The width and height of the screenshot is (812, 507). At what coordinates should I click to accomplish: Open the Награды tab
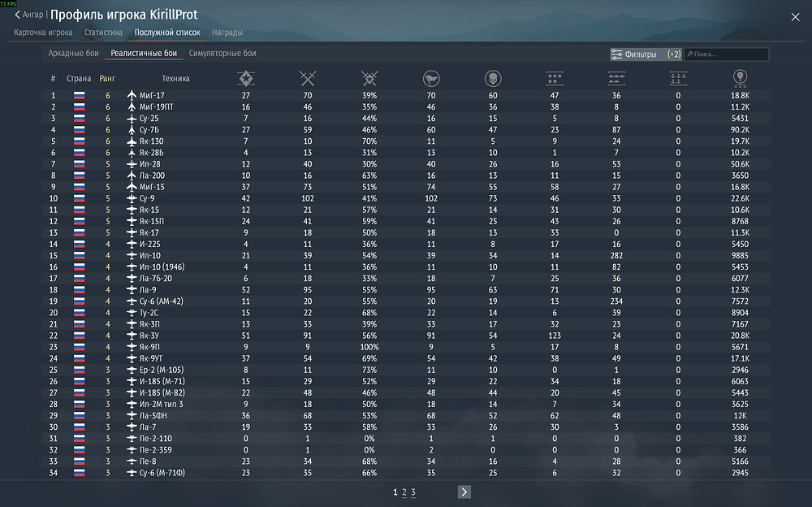pyautogui.click(x=227, y=32)
